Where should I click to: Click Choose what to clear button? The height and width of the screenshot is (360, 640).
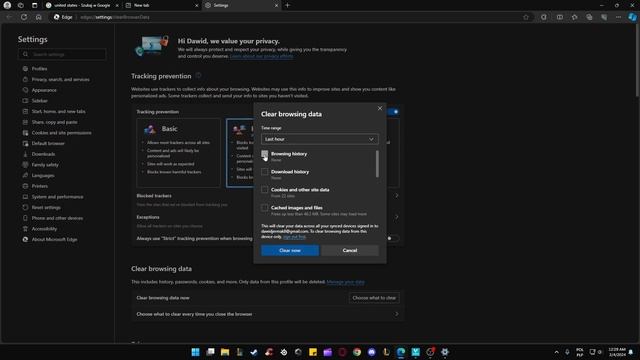[374, 298]
